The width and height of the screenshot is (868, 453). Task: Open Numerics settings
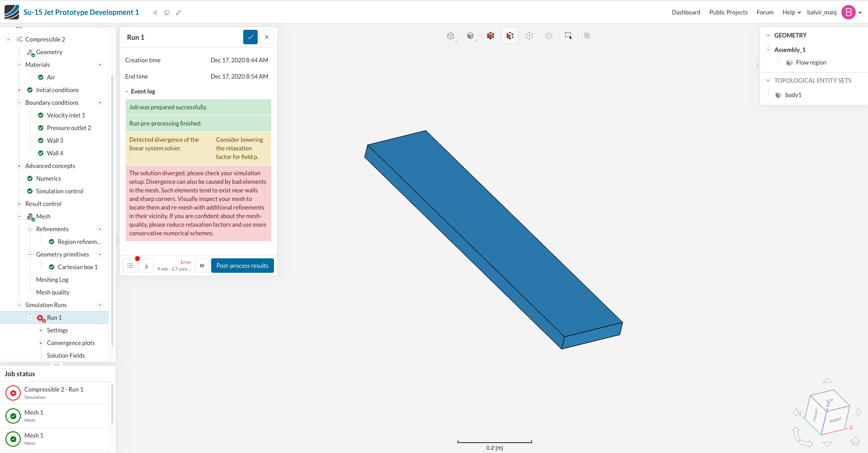[48, 178]
